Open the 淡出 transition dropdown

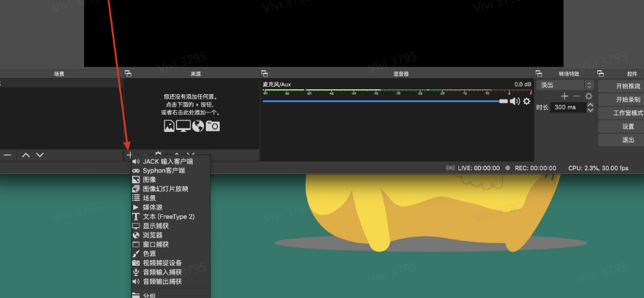coord(565,85)
